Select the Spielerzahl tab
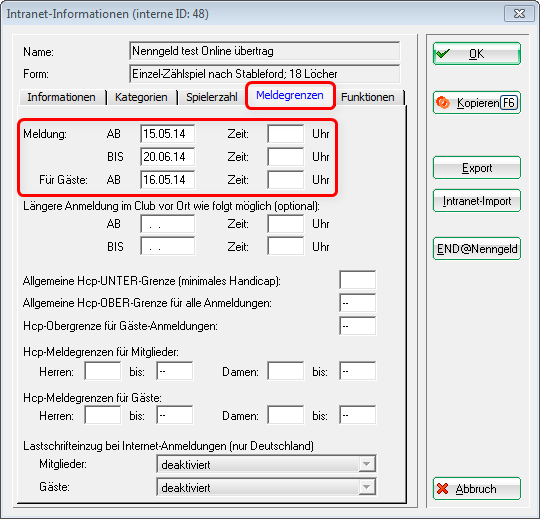The height and width of the screenshot is (519, 540). tap(212, 97)
